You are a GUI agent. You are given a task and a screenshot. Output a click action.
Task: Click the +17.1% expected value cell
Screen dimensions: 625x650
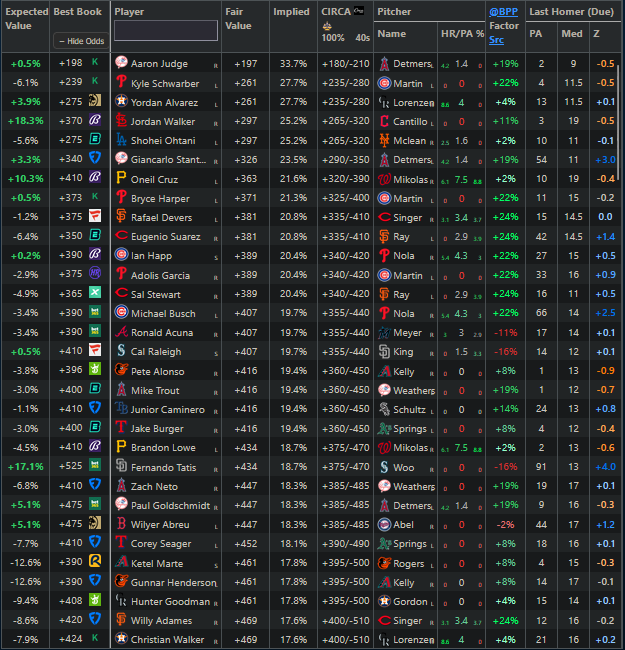pyautogui.click(x=25, y=467)
